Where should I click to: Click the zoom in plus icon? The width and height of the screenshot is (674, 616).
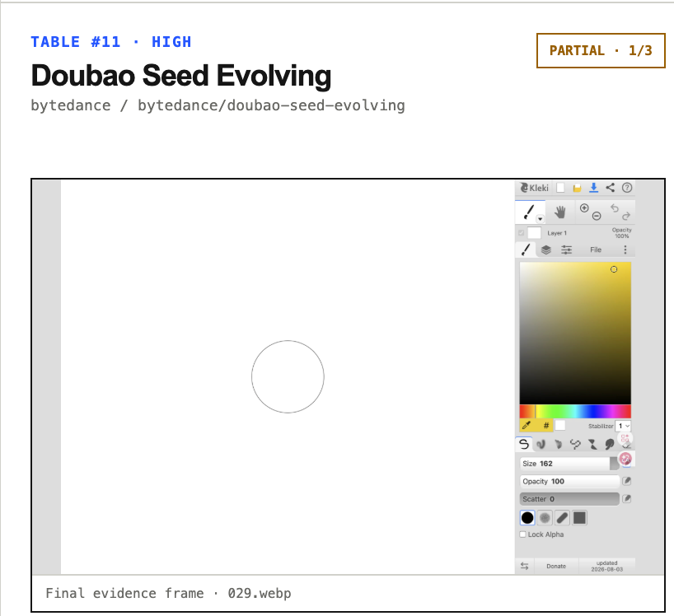pos(584,208)
